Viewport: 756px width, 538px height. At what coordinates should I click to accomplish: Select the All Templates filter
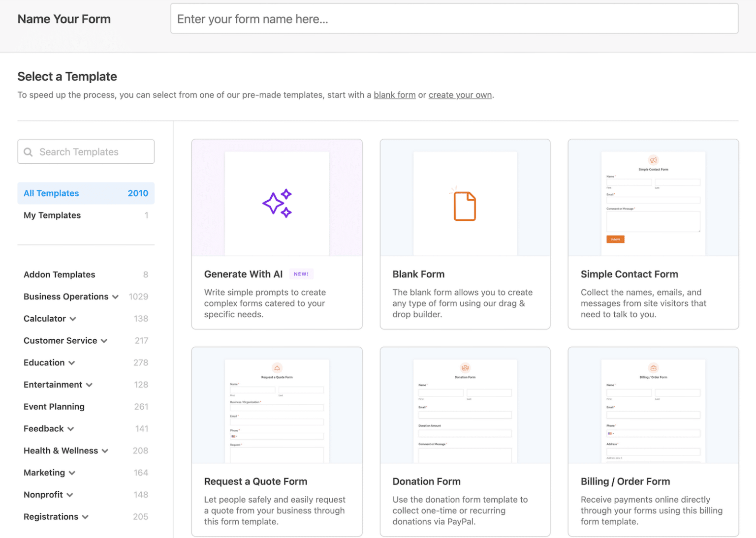point(51,193)
